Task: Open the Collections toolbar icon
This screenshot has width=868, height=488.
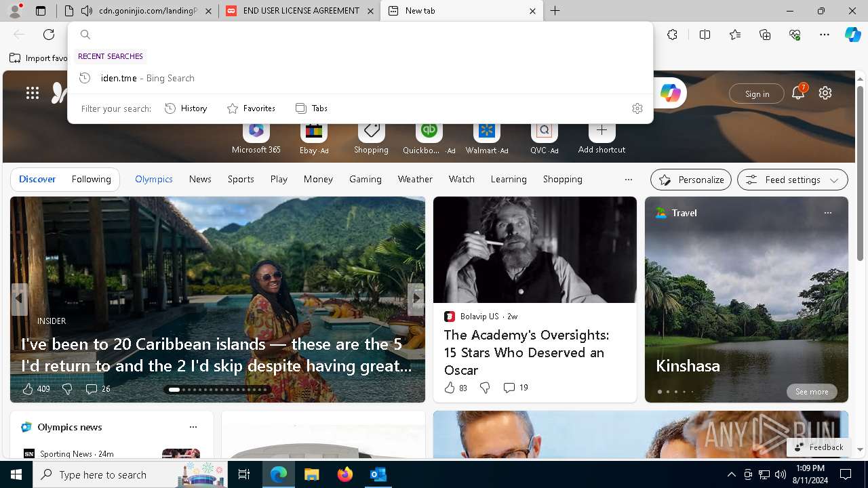Action: click(765, 35)
